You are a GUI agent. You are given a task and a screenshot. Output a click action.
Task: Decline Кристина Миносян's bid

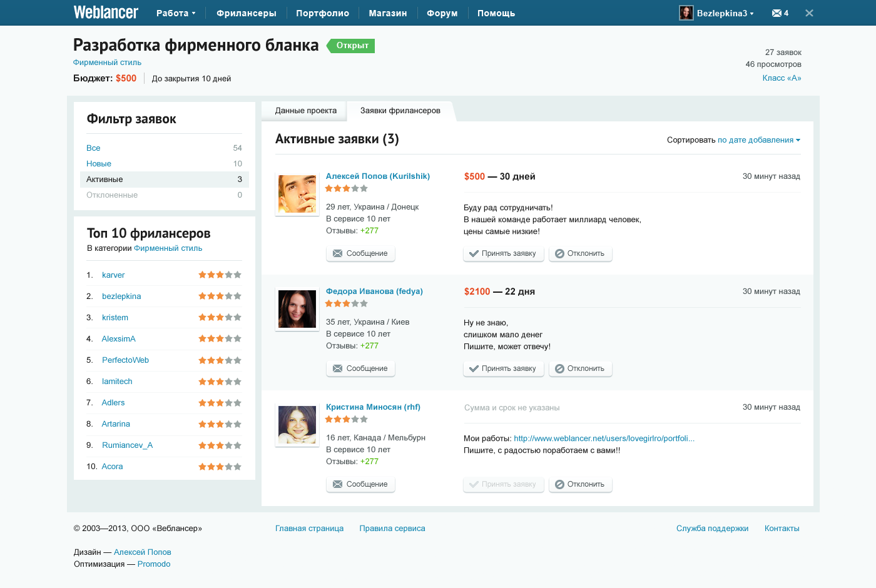(580, 484)
